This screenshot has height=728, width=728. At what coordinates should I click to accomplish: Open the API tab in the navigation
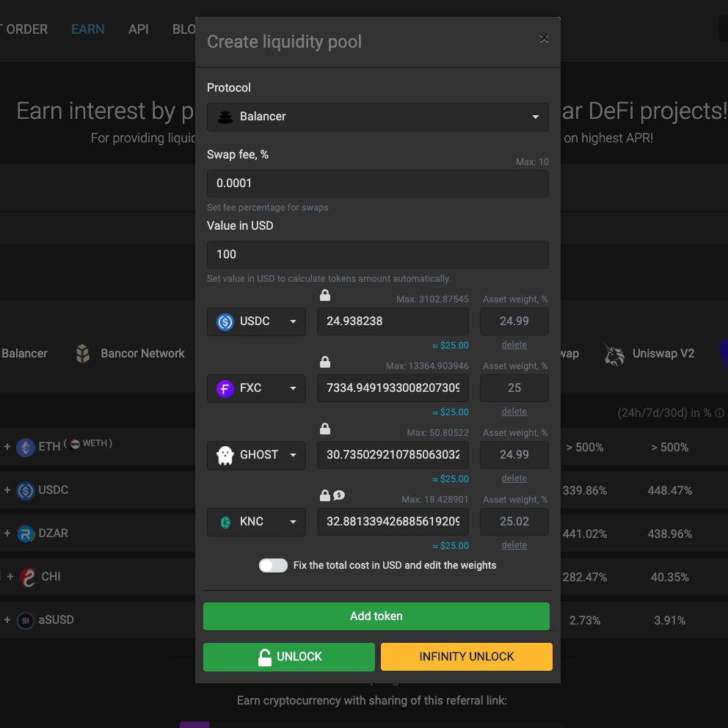click(139, 29)
